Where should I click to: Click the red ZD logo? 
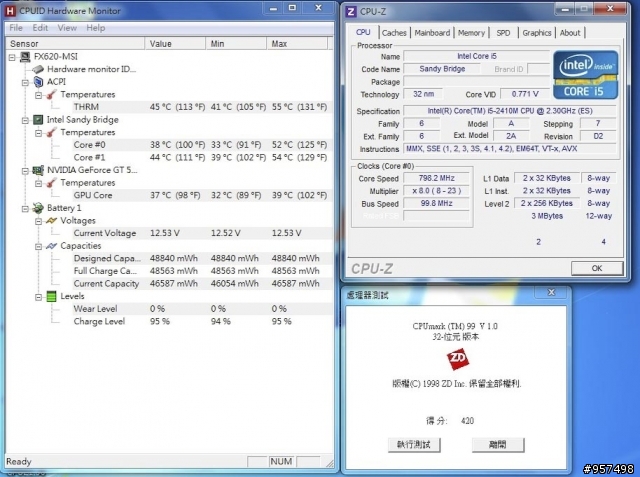[458, 359]
